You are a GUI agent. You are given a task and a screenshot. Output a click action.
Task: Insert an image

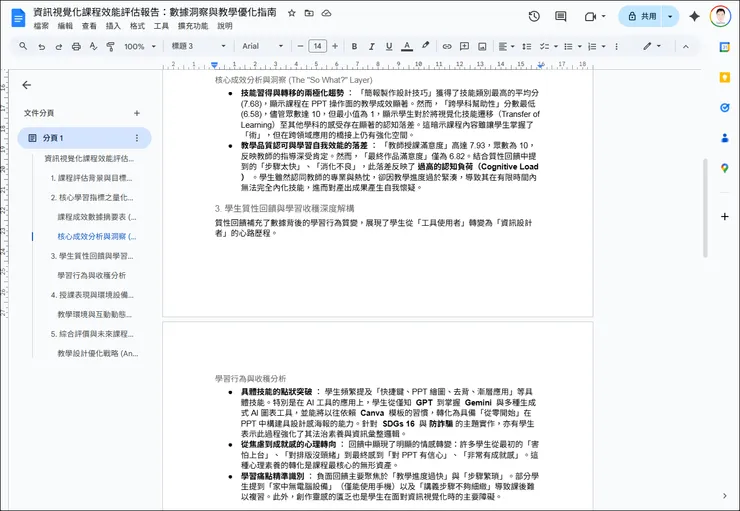482,46
